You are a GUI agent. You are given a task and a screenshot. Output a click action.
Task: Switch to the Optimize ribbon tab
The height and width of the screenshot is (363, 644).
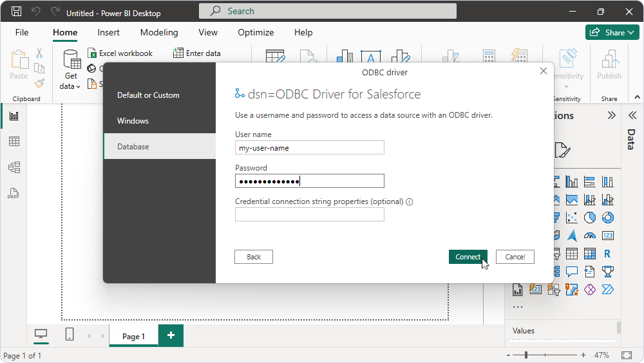[256, 32]
